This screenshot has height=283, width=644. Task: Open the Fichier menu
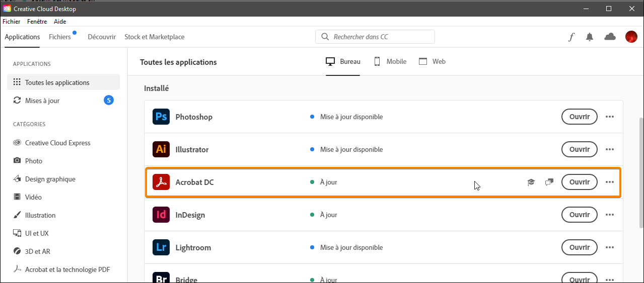click(12, 22)
